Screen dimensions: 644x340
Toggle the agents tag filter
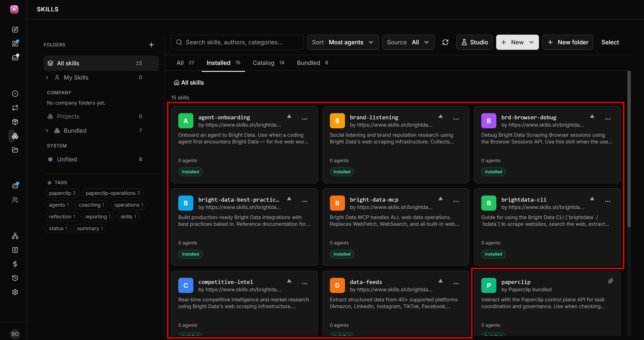pyautogui.click(x=59, y=205)
